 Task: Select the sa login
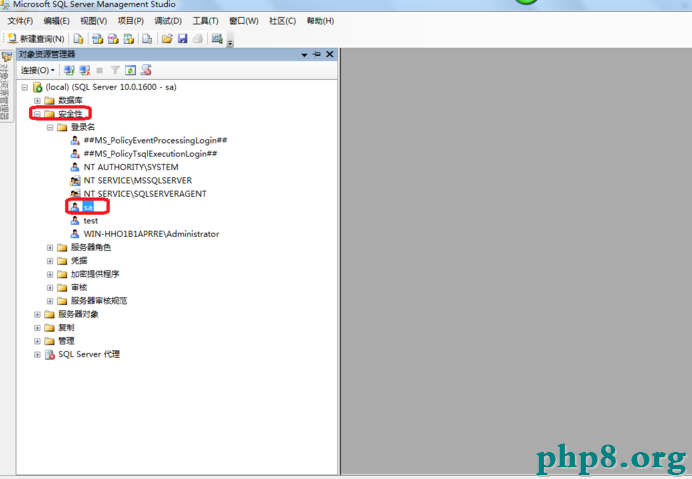pos(88,207)
